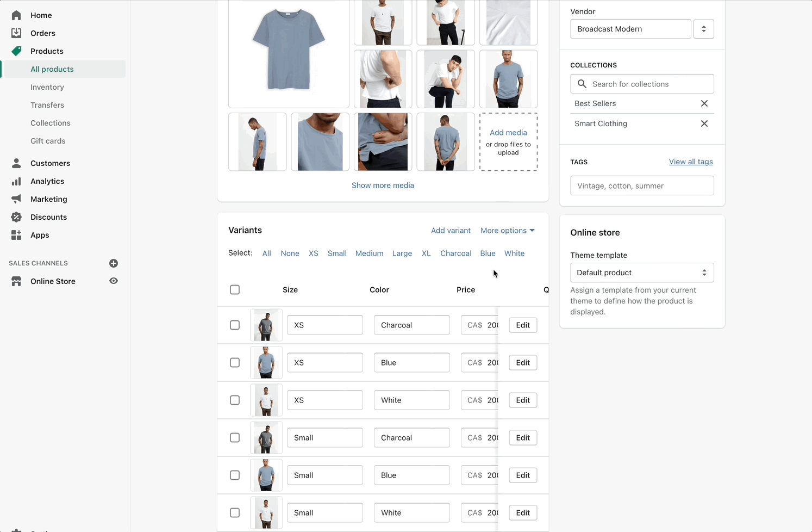Open Collections in the sidebar
The image size is (812, 532).
coord(51,123)
